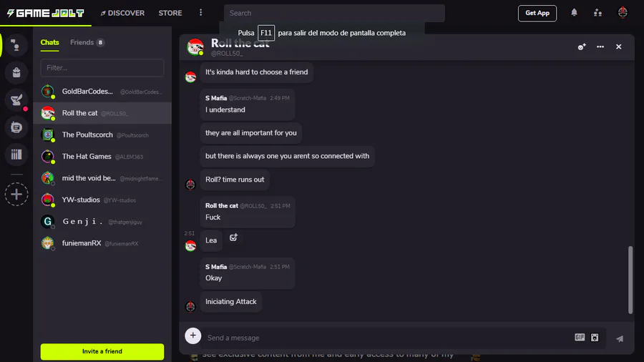Click the send message arrow icon
The height and width of the screenshot is (362, 644).
pyautogui.click(x=620, y=338)
